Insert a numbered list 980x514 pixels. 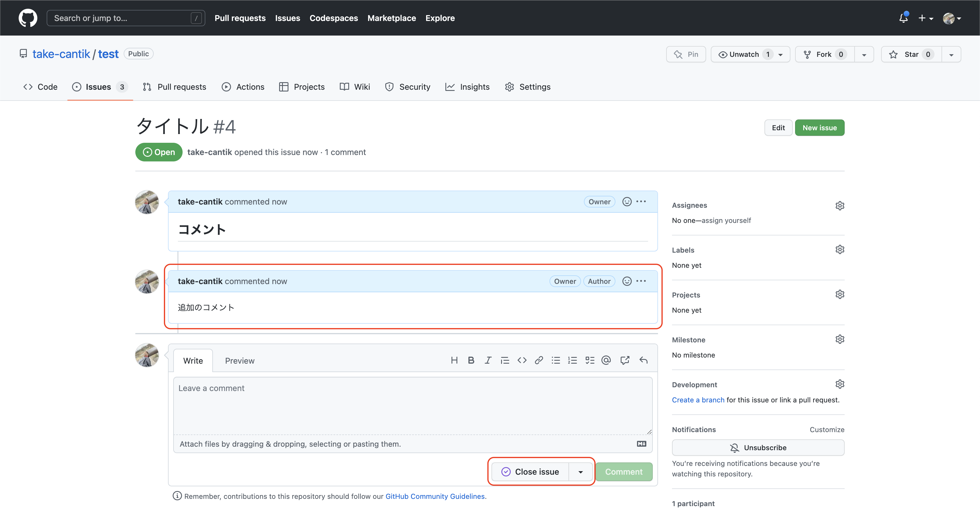pos(573,360)
